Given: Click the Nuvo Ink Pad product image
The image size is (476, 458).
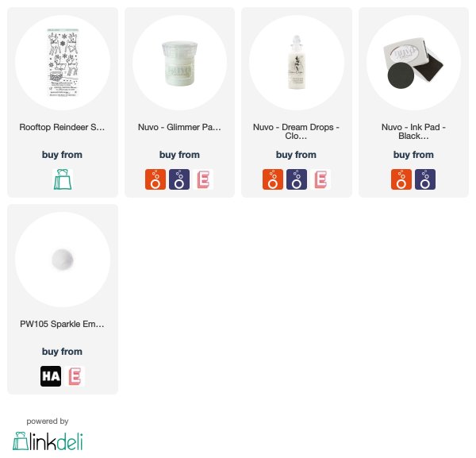Looking at the screenshot, I should point(413,63).
